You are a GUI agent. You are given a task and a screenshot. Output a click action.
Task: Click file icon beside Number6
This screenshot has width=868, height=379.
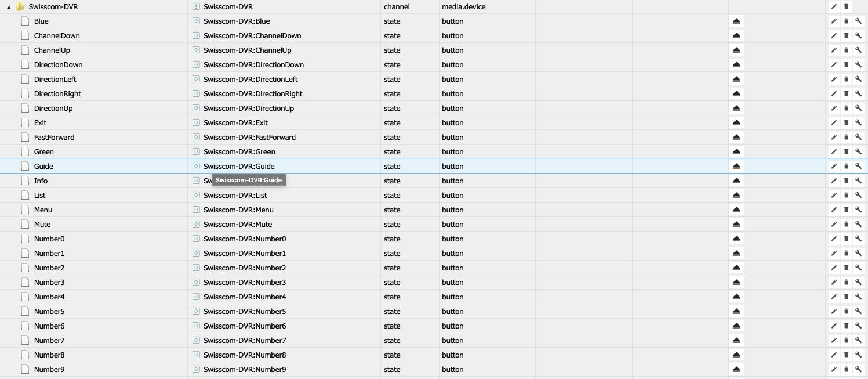click(25, 326)
